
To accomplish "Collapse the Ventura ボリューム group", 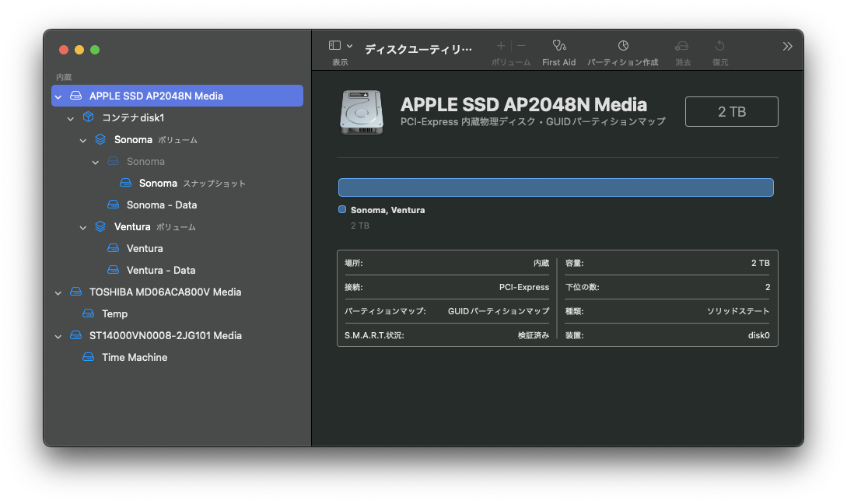I will click(83, 227).
